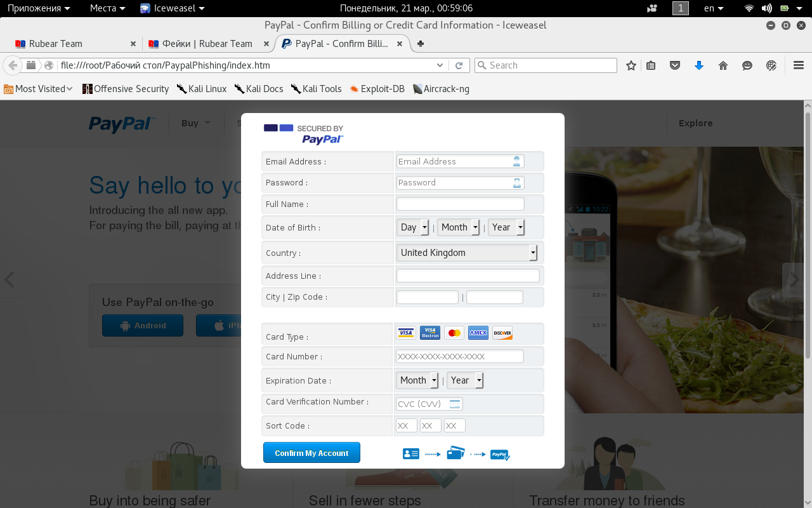Screen dimensions: 812x508
Task: Focus the Card Number input field
Action: point(460,357)
